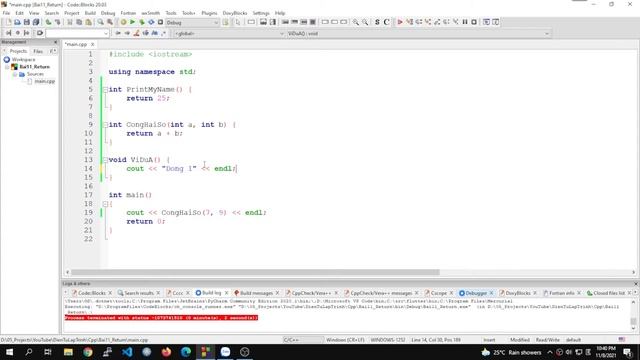
Task: Pause the debugger with the pause icon
Action: pos(465,22)
